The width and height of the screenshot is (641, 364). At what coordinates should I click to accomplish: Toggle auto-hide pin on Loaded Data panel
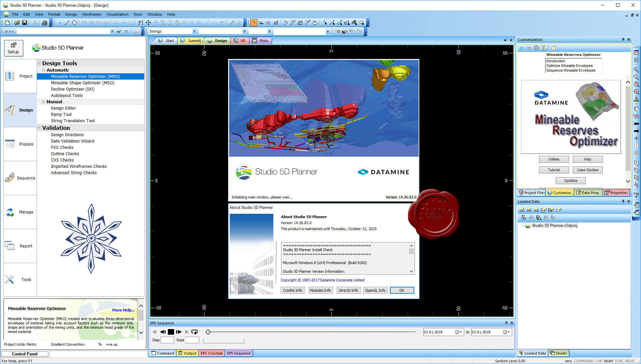click(623, 201)
